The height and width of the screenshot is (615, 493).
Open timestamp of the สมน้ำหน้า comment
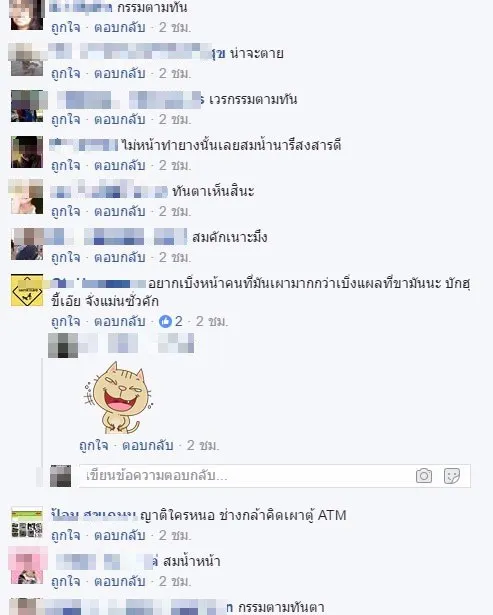pos(175,581)
